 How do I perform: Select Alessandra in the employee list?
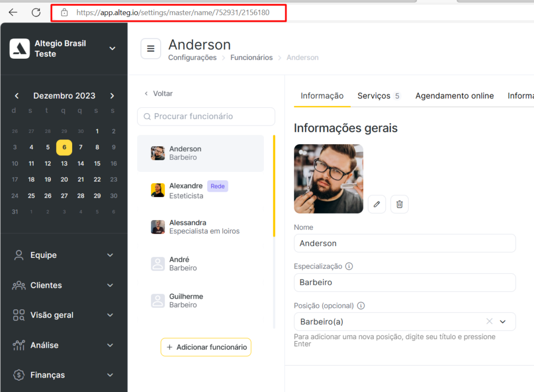point(201,227)
